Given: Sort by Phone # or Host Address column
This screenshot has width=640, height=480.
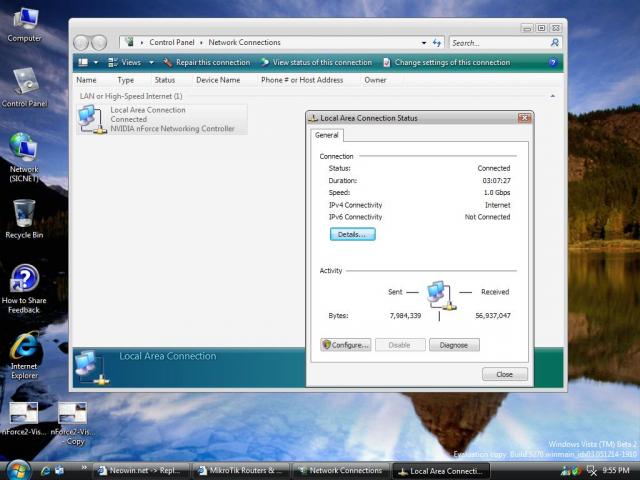Looking at the screenshot, I should 302,80.
